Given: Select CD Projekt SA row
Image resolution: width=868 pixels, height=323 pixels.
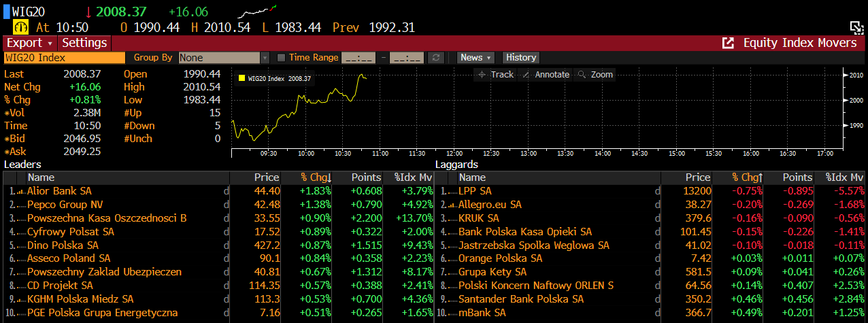Looking at the screenshot, I should (218, 286).
